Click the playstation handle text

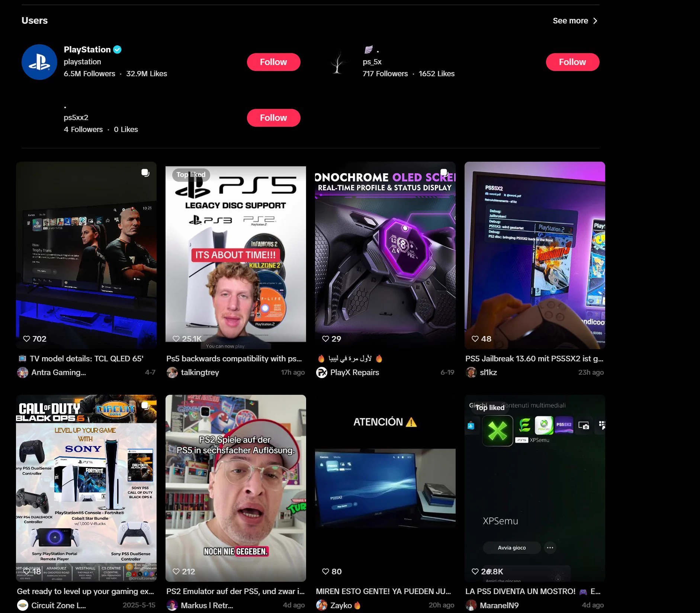(82, 62)
